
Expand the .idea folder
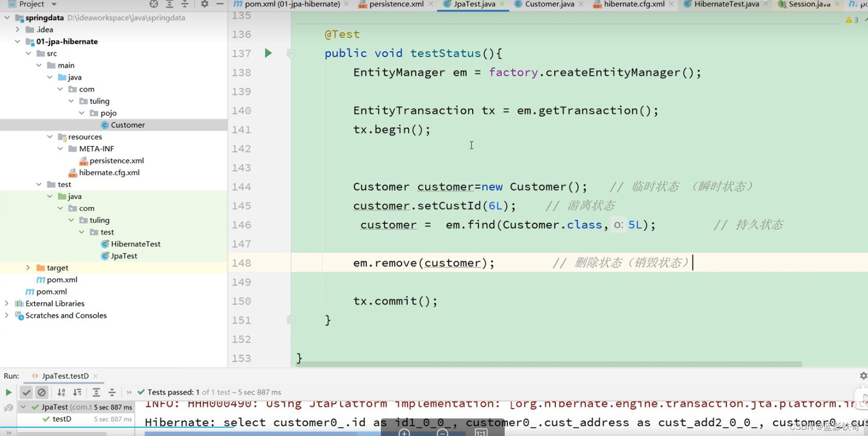click(18, 29)
